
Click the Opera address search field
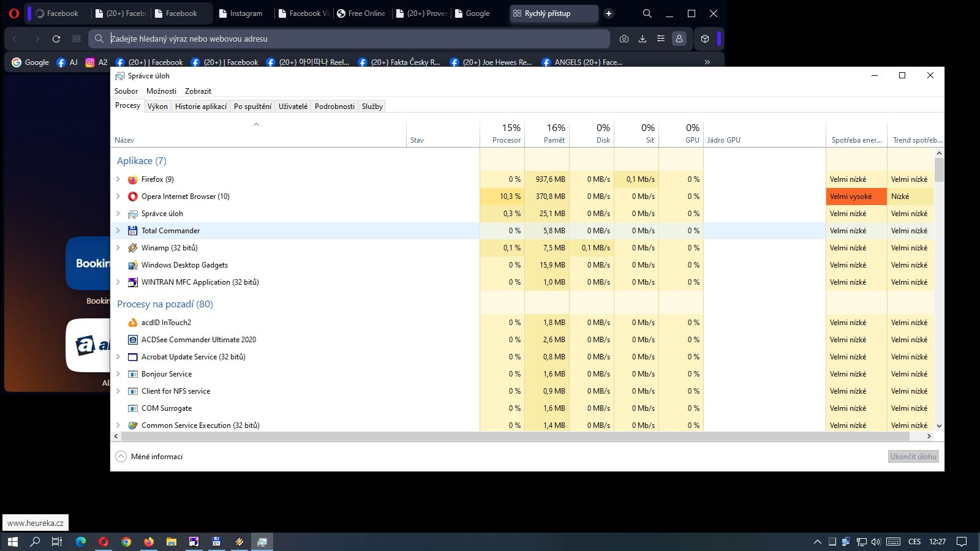pyautogui.click(x=349, y=39)
